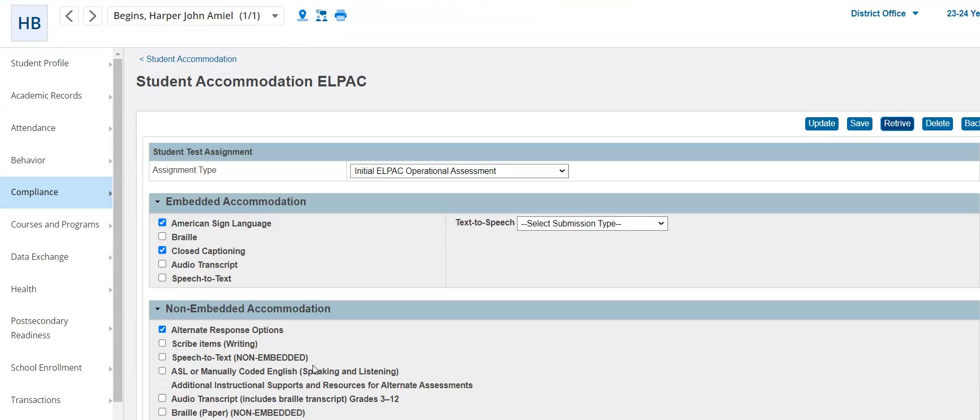
Task: Open the Assignment Type dropdown
Action: coord(459,171)
